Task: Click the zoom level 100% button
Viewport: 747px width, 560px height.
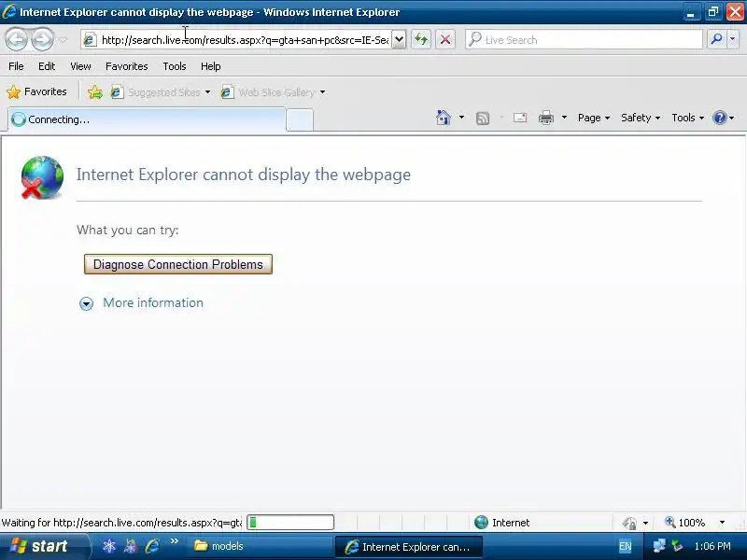Action: [x=685, y=523]
